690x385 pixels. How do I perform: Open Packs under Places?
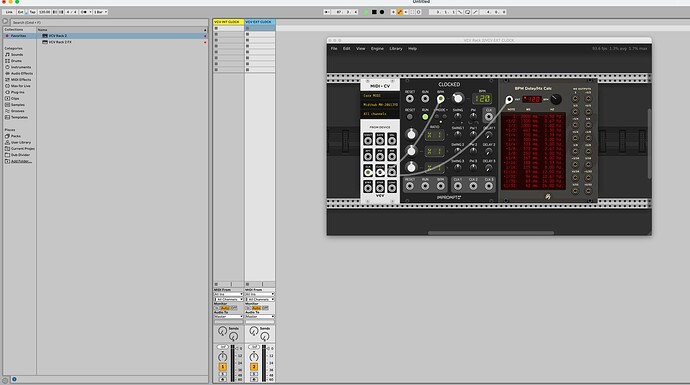(x=16, y=136)
